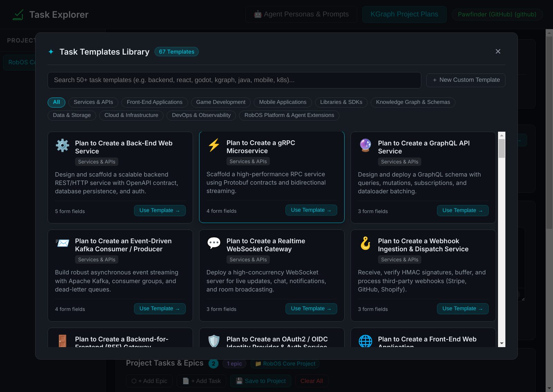
Task: Click the crystal ball icon on GraphQL API card
Action: (x=365, y=145)
